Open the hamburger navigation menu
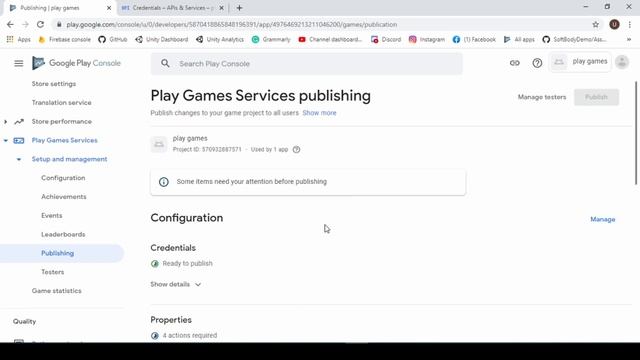This screenshot has width=640, height=360. tap(18, 63)
